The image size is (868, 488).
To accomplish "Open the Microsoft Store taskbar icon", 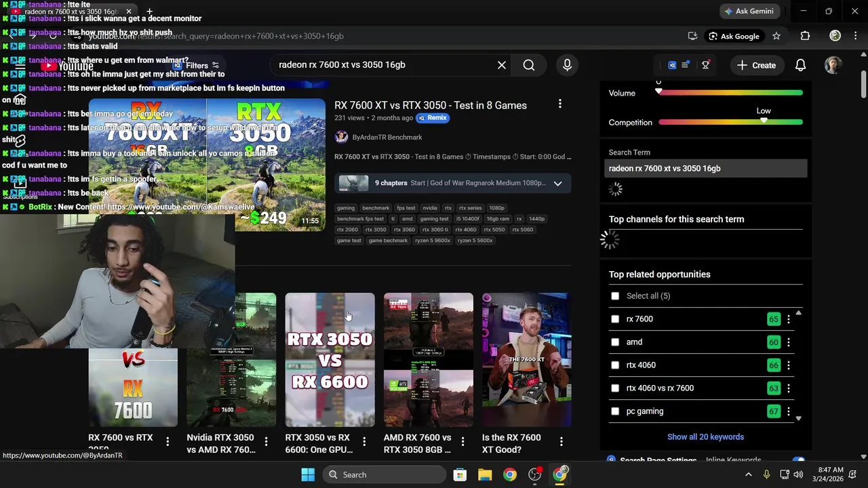I will point(460,474).
